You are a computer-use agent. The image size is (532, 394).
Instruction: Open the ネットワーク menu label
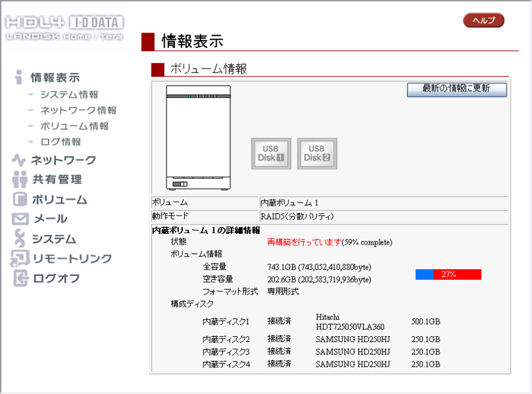(x=63, y=160)
